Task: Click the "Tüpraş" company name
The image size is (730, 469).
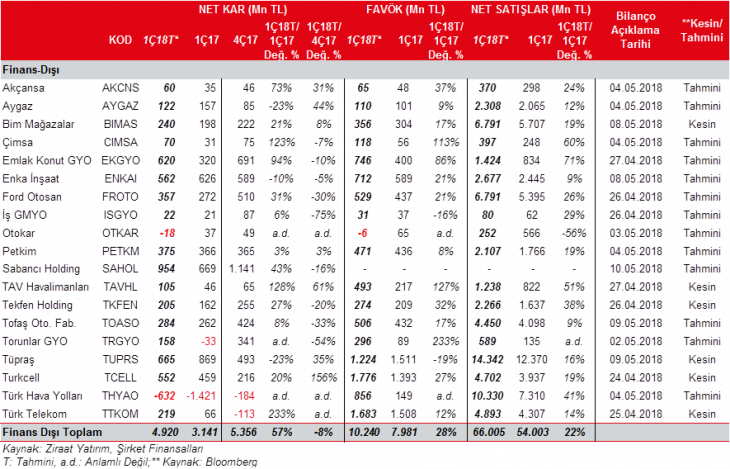Action: [18, 360]
